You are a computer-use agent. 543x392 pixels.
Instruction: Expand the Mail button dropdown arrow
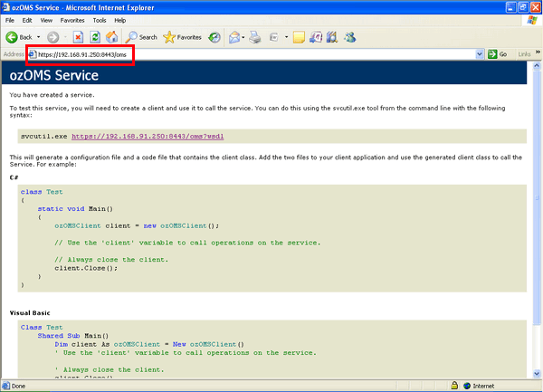pyautogui.click(x=243, y=37)
